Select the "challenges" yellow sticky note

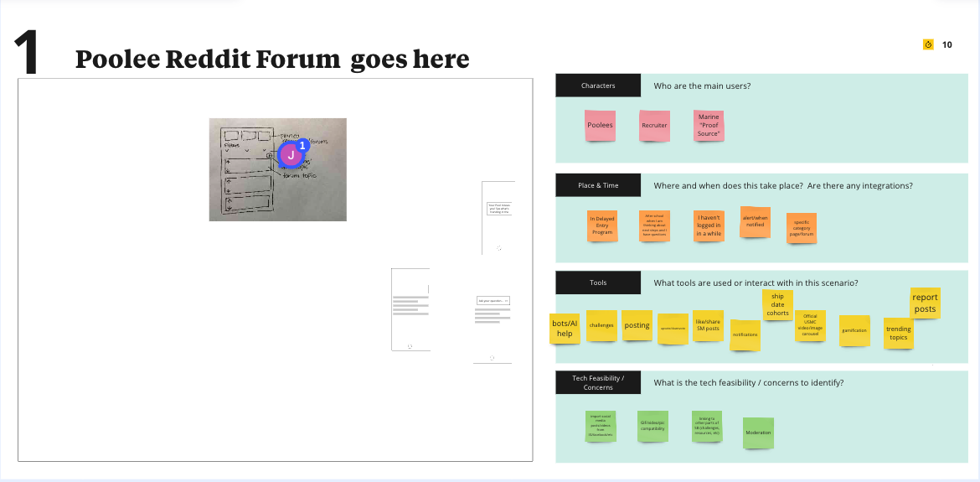pos(601,326)
